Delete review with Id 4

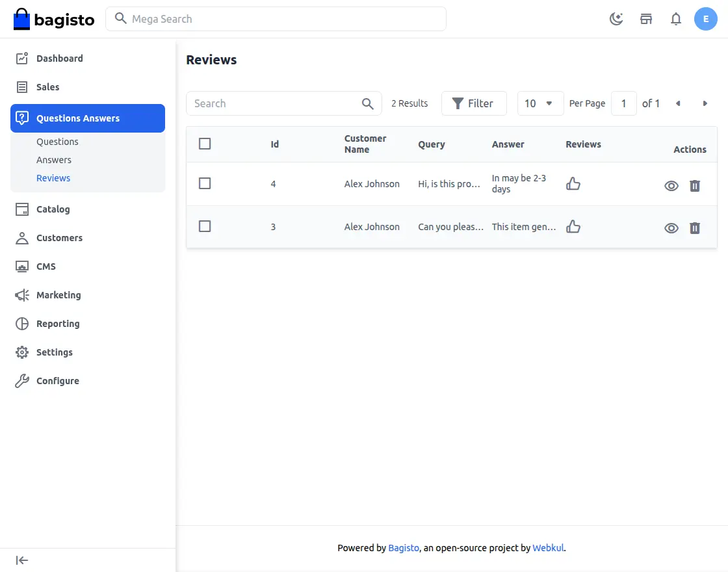point(695,186)
